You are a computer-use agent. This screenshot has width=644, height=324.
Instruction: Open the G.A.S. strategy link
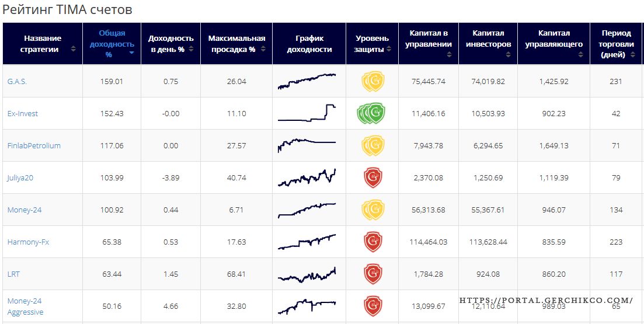17,81
